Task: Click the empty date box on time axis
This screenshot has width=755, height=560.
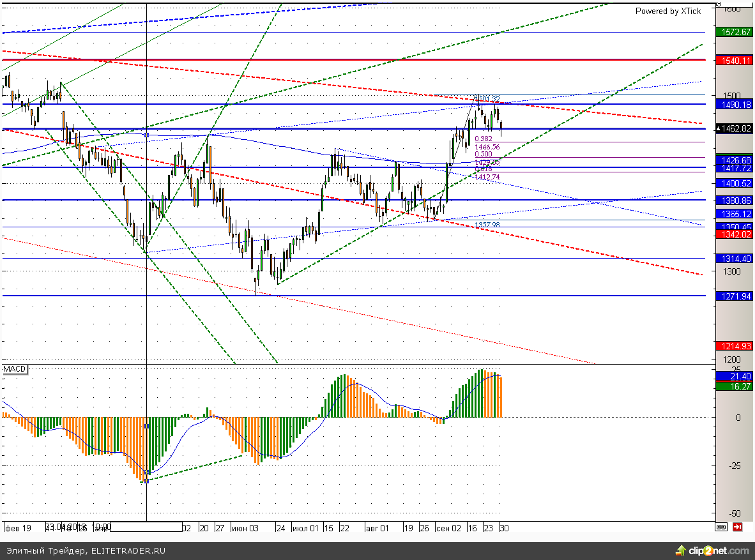Action: 147,527
